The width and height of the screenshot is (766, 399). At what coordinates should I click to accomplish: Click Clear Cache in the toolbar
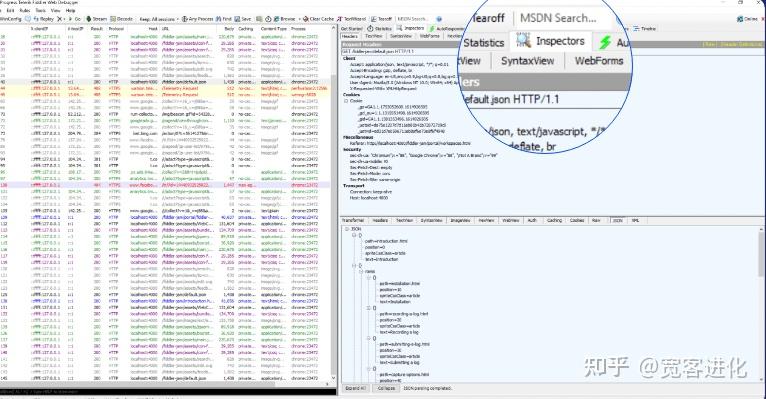(318, 19)
